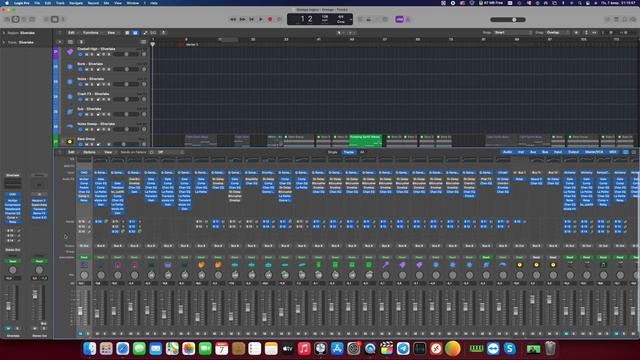Select the Bass Group track yellow icon
The width and height of the screenshot is (640, 360).
[x=70, y=142]
